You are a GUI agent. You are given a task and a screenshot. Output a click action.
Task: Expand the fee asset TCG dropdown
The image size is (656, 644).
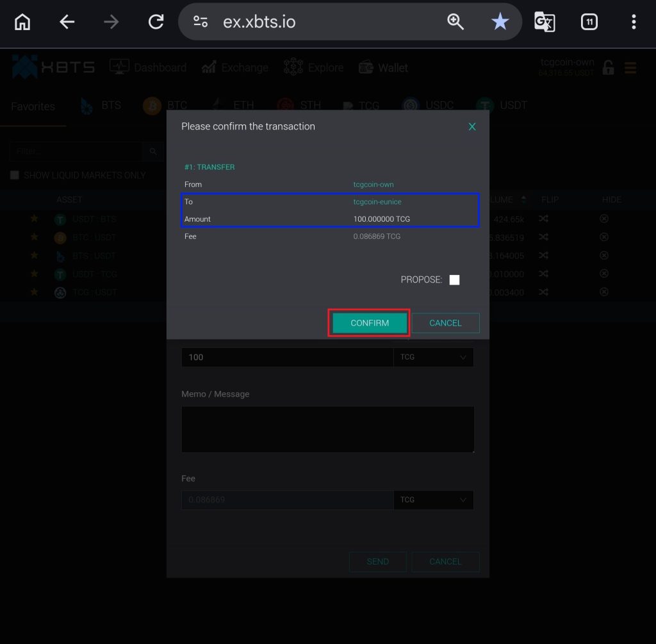(433, 500)
